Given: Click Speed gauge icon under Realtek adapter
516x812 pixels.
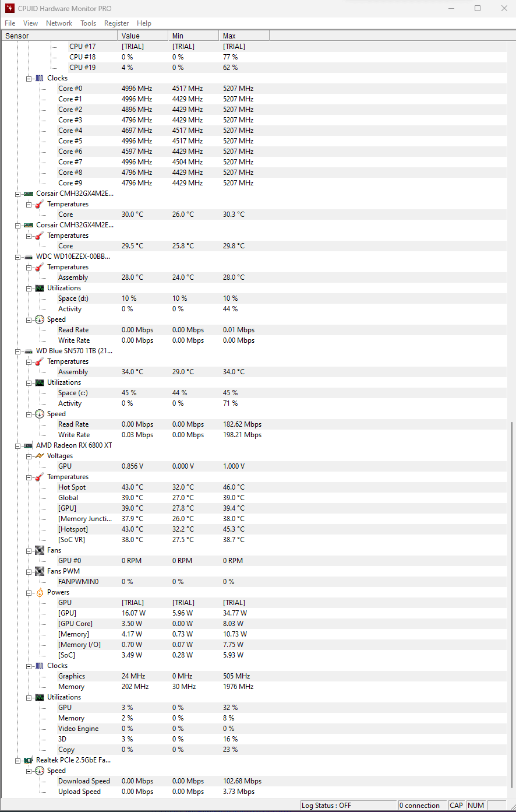Looking at the screenshot, I should [39, 771].
